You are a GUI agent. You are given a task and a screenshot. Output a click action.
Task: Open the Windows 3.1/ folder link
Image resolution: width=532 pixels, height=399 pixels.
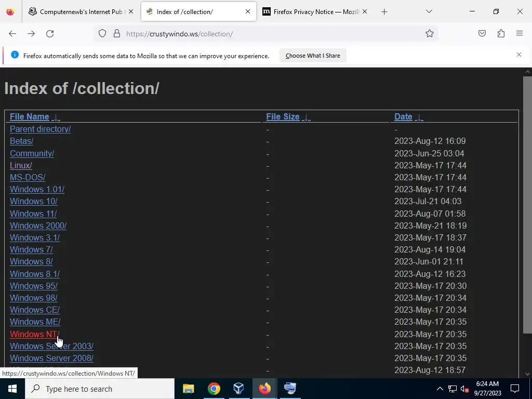coord(35,237)
